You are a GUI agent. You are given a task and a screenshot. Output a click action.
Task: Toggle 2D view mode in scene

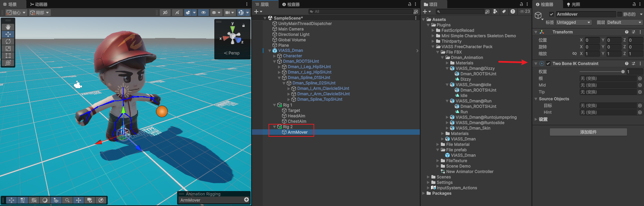[x=165, y=13]
